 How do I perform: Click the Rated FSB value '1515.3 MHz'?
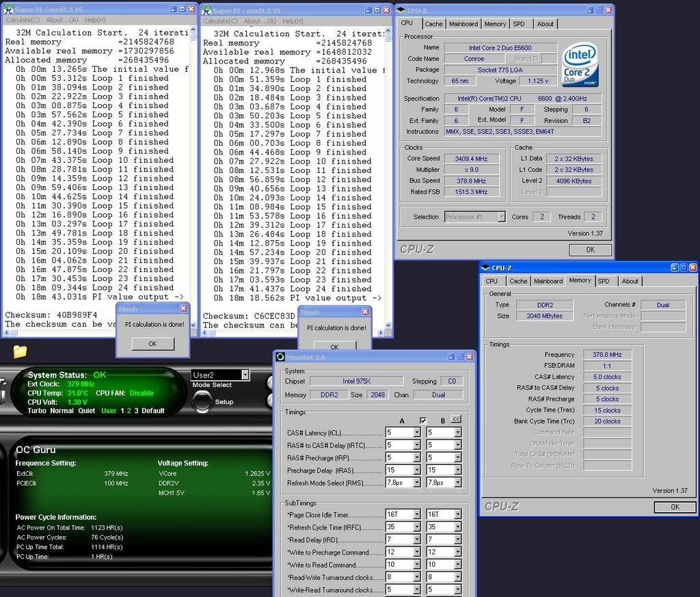(x=471, y=192)
